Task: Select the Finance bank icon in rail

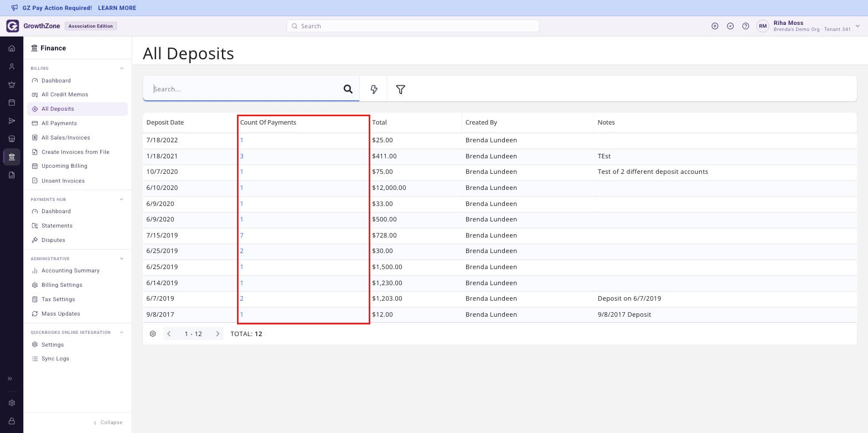Action: pyautogui.click(x=12, y=157)
